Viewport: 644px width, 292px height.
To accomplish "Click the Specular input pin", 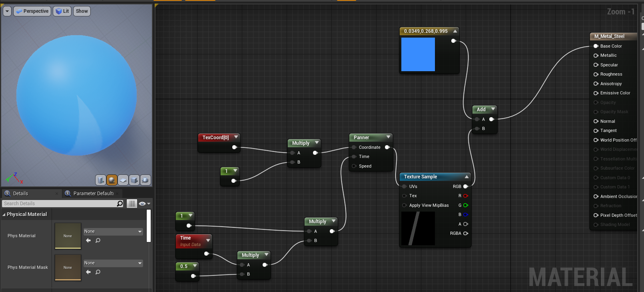I will [x=596, y=65].
